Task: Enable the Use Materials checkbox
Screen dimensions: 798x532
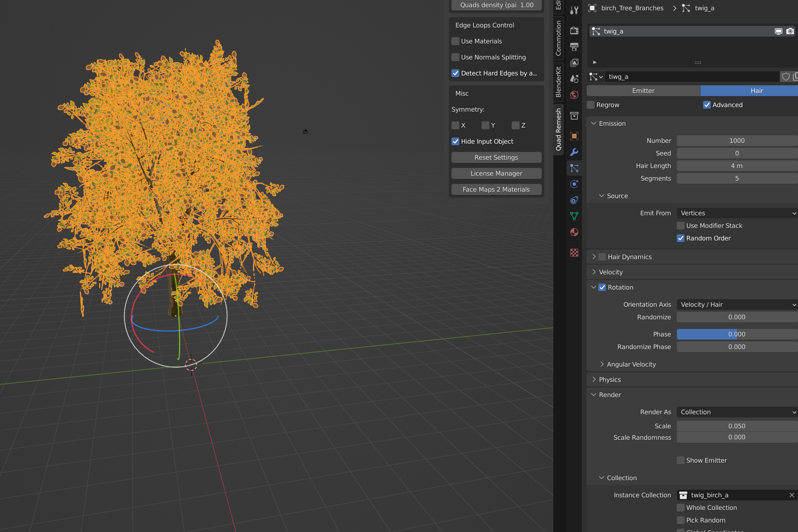Action: tap(455, 41)
